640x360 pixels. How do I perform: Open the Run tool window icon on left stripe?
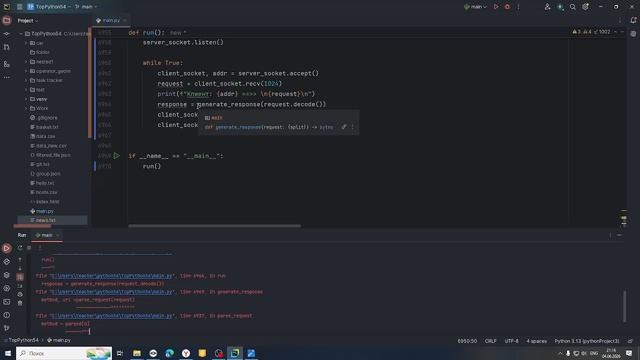(7, 248)
